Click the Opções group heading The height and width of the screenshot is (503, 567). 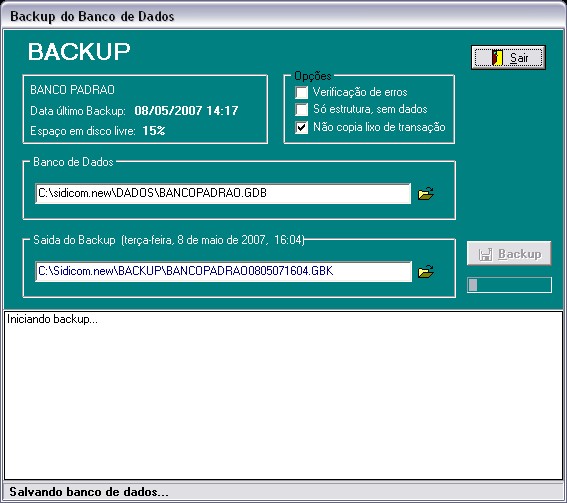(x=313, y=76)
